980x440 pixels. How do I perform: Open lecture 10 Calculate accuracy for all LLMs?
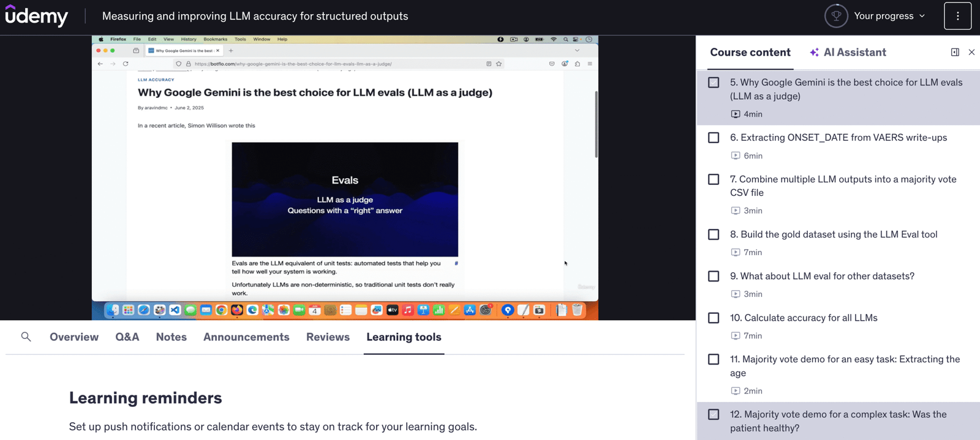tap(804, 318)
